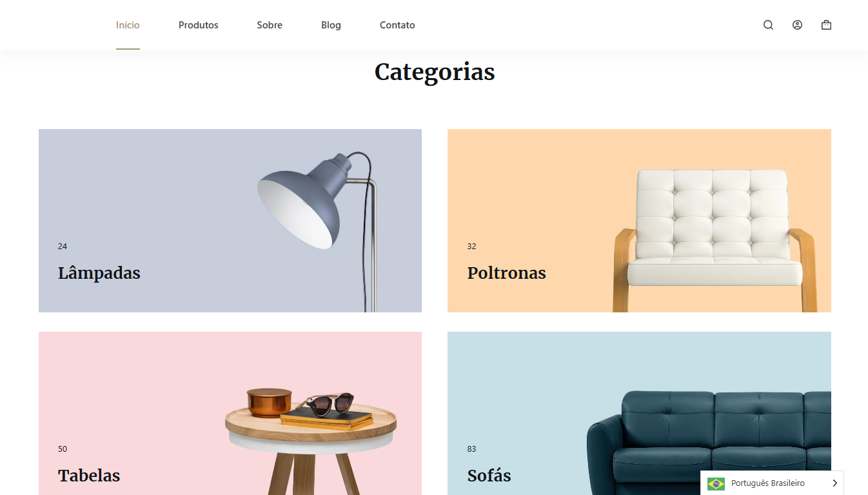The image size is (868, 495).
Task: Open the Tabelas category title
Action: click(89, 476)
